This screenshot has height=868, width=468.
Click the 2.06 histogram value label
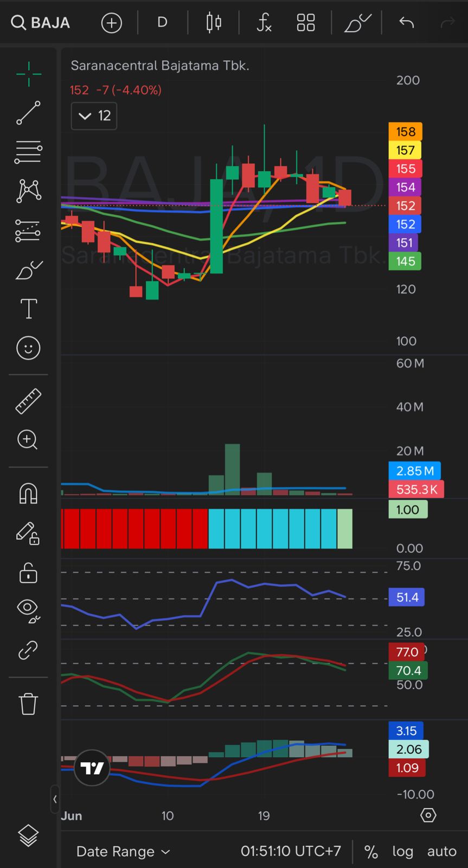click(x=409, y=749)
